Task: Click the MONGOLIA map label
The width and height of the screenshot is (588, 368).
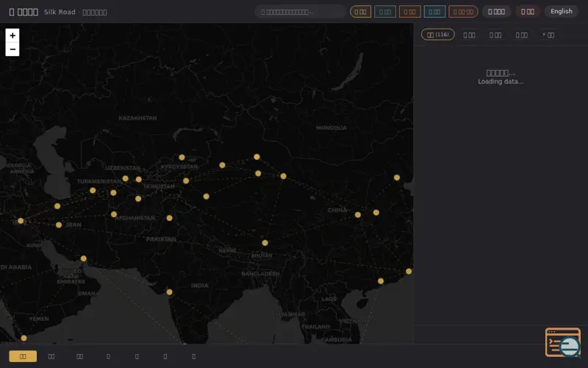Action: click(x=331, y=127)
